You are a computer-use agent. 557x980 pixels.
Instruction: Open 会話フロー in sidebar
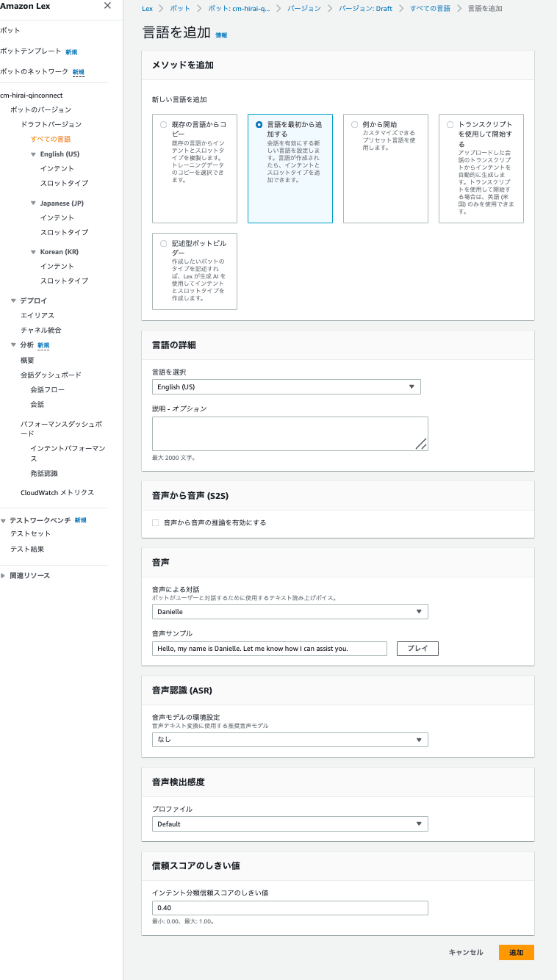click(48, 390)
